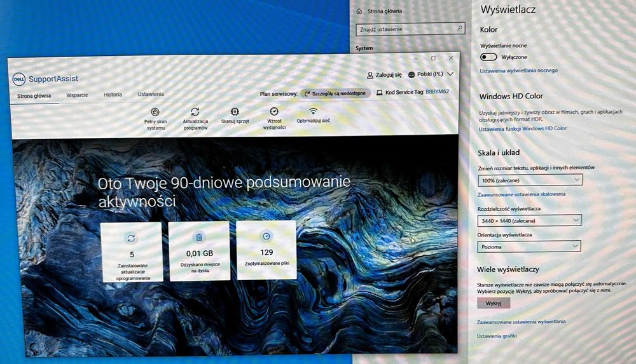Click the globe language icon

(411, 74)
